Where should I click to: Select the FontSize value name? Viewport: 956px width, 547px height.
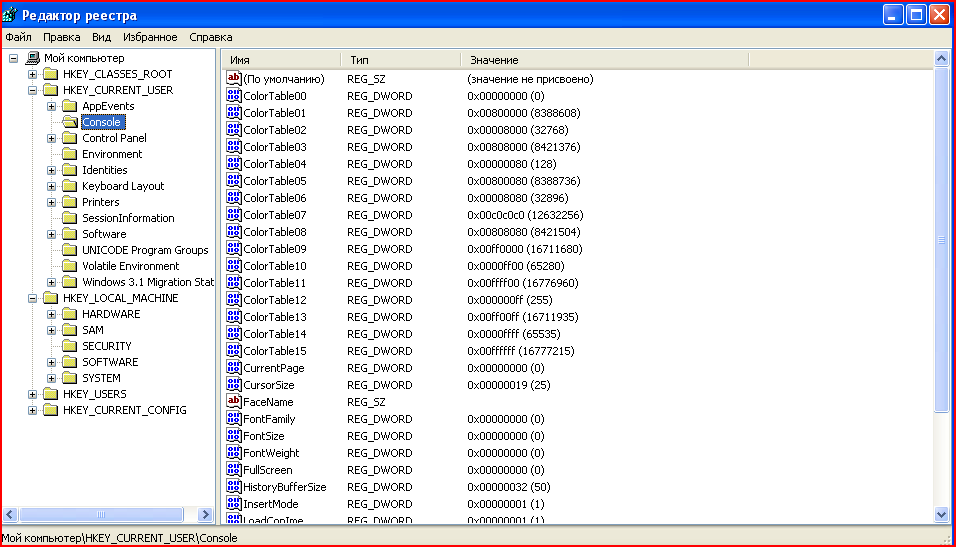click(263, 436)
